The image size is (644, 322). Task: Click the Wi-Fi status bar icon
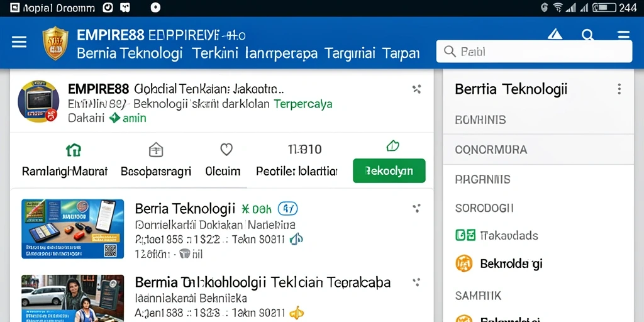pyautogui.click(x=557, y=8)
